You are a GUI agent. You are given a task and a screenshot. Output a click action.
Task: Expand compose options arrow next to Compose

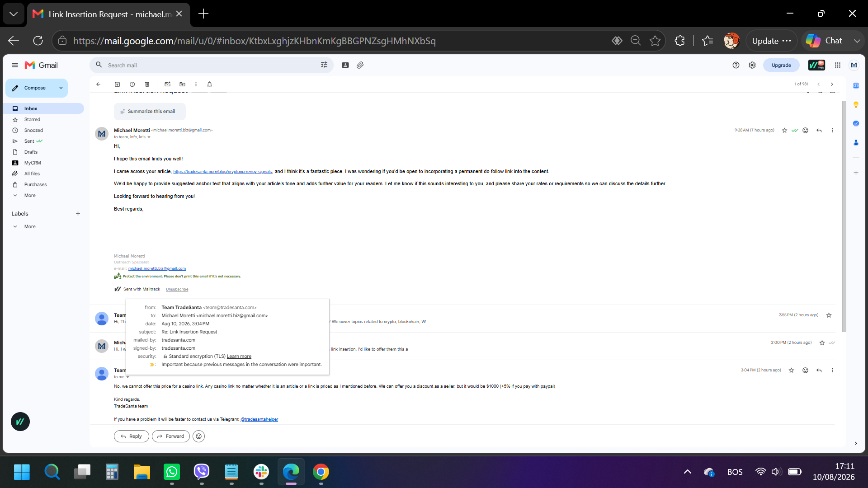(61, 88)
